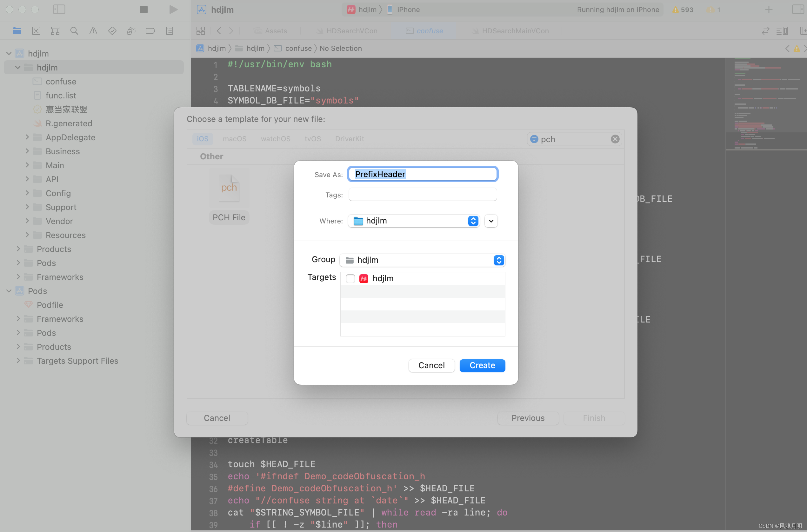Click the related items grid icon
Image resolution: width=807 pixels, height=532 pixels.
tap(201, 31)
